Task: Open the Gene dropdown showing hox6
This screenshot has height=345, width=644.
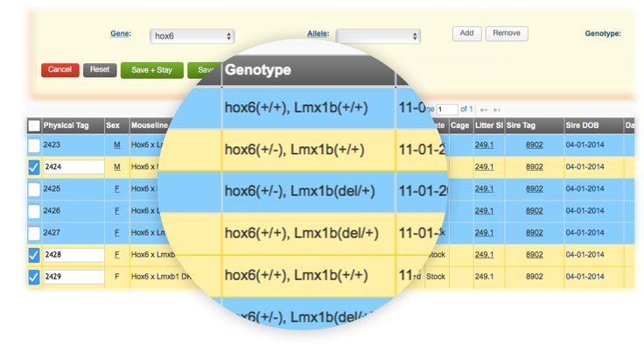Action: click(x=192, y=36)
